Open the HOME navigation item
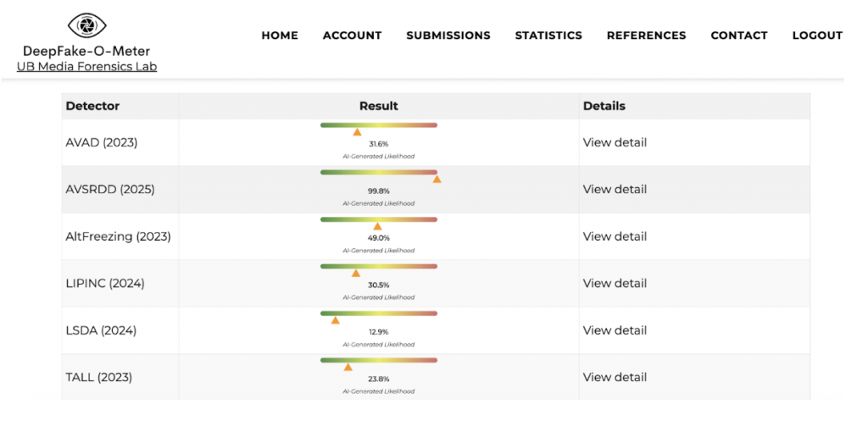This screenshot has height=421, width=868. pyautogui.click(x=280, y=36)
